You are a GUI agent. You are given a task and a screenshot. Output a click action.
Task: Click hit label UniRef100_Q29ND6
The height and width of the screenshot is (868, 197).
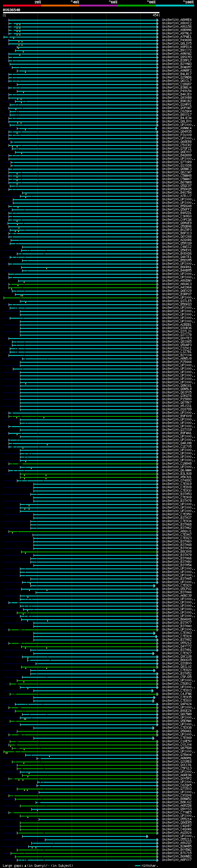point(177,78)
